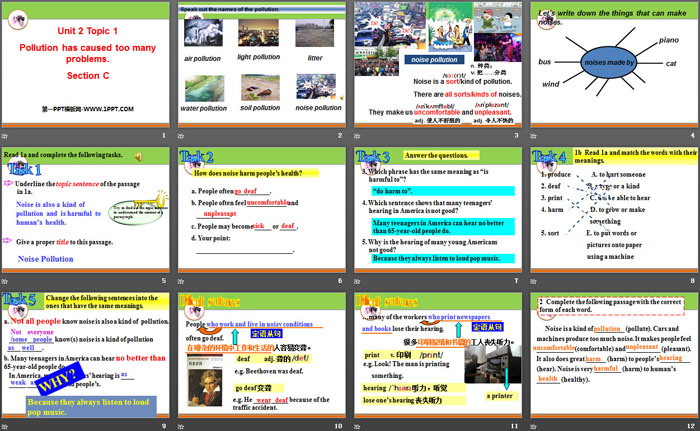Screen dimensions: 700x431
Task: Click slide number 8 label
Action: tap(692, 281)
